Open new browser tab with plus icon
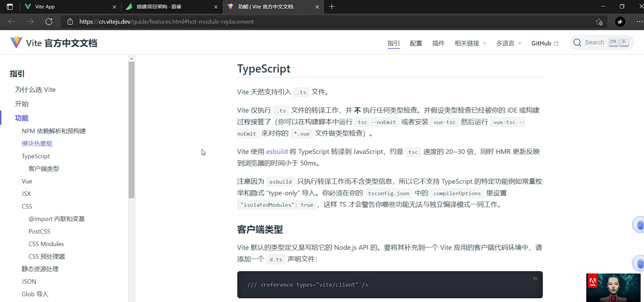This screenshot has width=644, height=302. [x=332, y=7]
